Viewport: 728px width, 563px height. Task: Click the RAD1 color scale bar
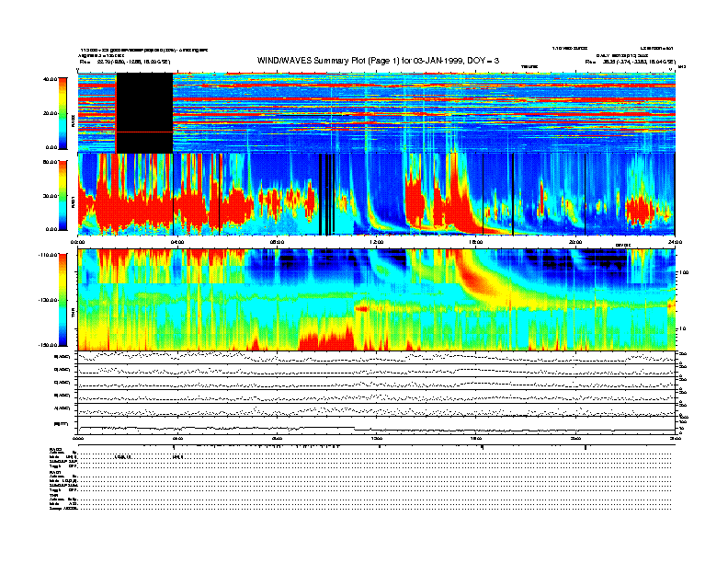pyautogui.click(x=63, y=195)
